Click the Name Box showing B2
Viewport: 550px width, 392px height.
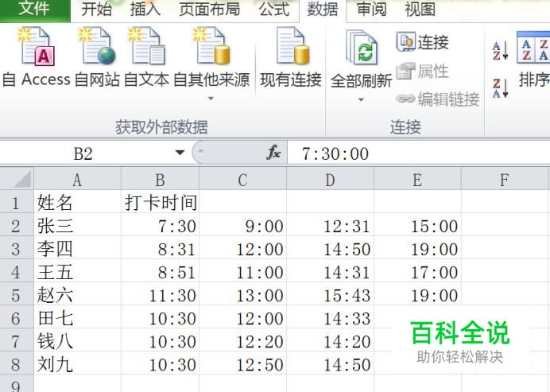point(84,153)
